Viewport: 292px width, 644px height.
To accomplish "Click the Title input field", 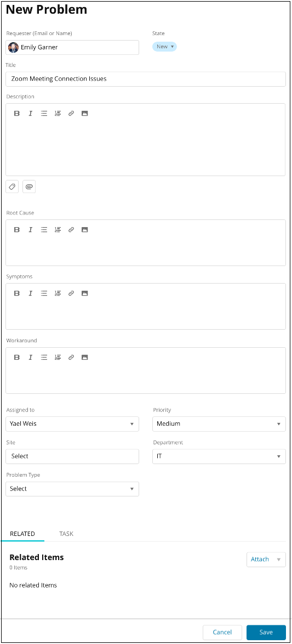I will [146, 79].
